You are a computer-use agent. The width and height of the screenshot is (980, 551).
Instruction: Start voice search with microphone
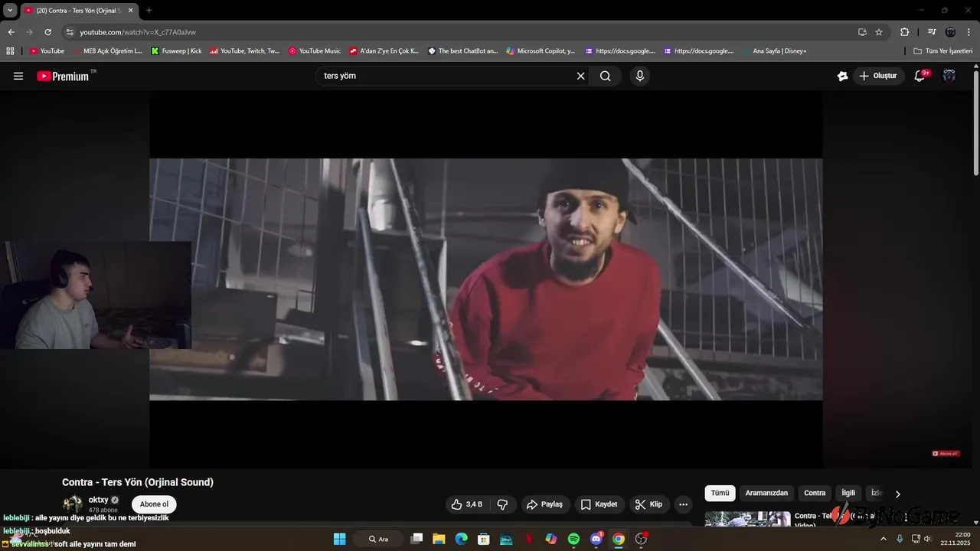(x=640, y=76)
